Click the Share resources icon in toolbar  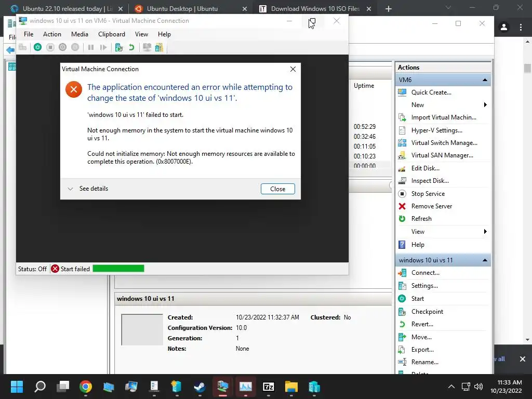159,47
